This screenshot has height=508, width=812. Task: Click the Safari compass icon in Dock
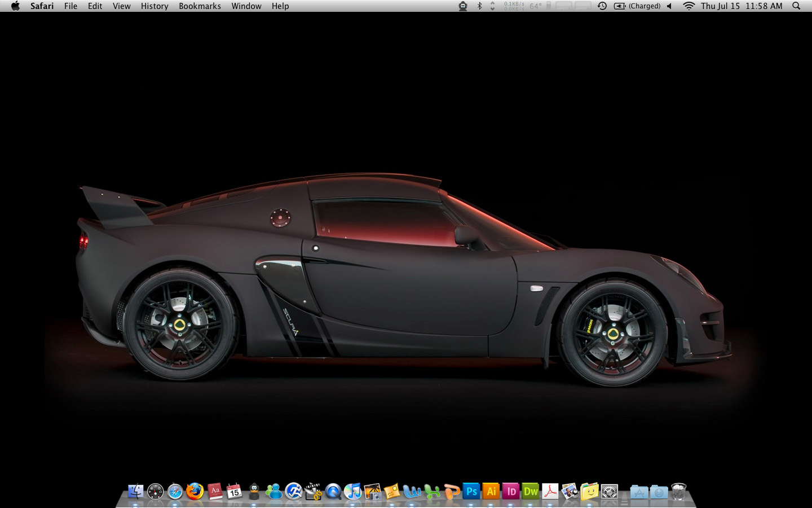pyautogui.click(x=175, y=492)
